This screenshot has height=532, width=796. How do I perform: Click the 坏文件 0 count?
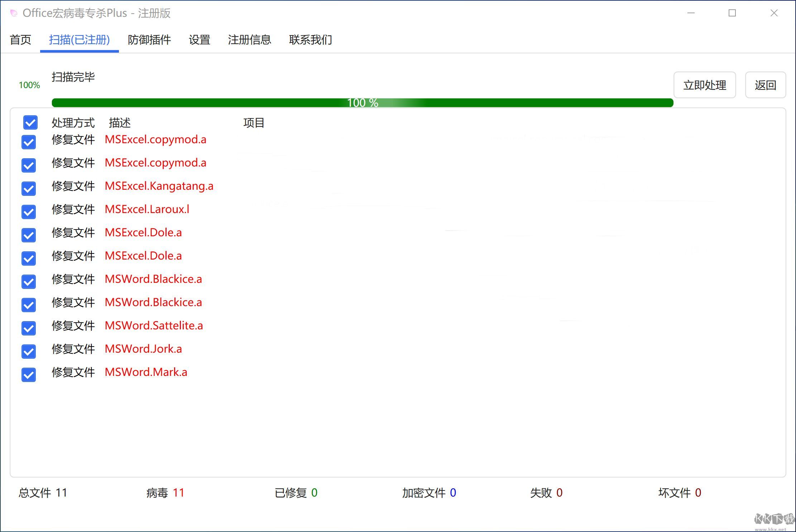point(680,493)
